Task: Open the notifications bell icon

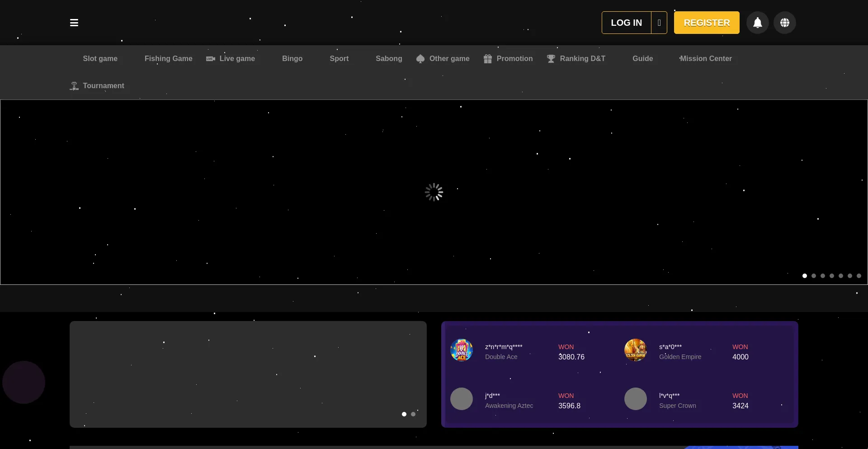Action: (758, 23)
